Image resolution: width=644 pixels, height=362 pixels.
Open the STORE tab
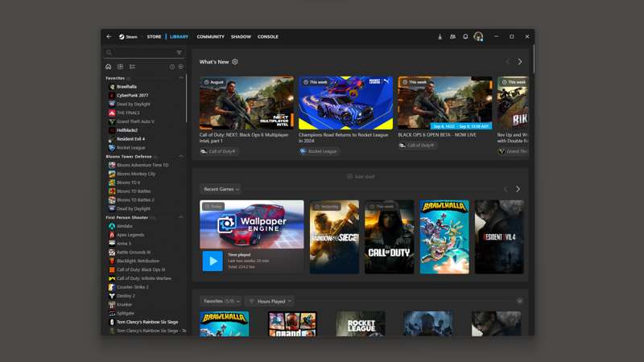coord(154,36)
